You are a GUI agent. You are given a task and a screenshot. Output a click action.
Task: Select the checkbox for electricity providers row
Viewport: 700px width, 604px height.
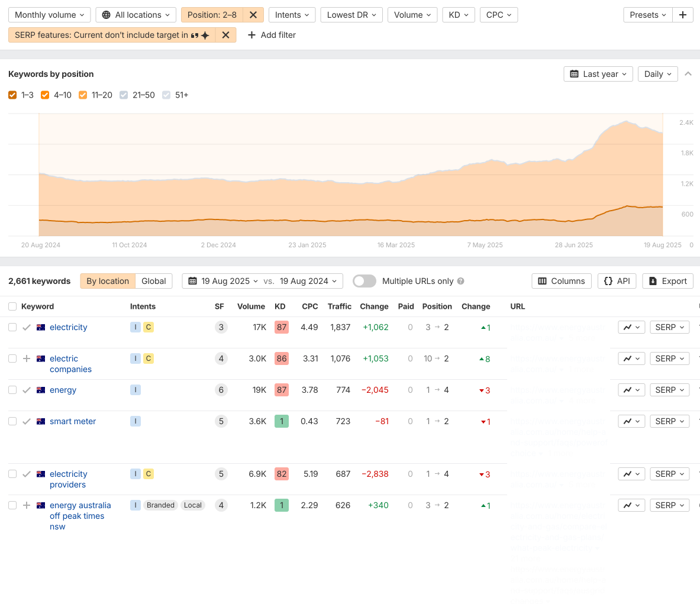12,474
